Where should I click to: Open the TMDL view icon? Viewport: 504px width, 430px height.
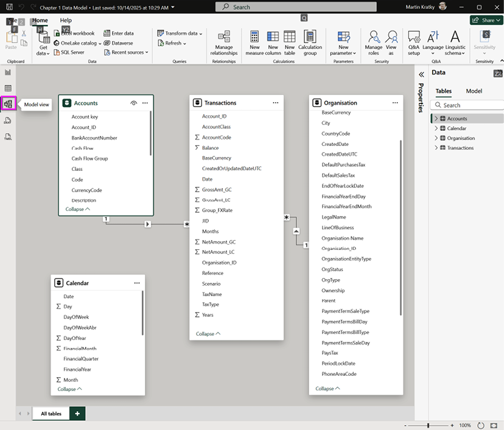click(8, 137)
